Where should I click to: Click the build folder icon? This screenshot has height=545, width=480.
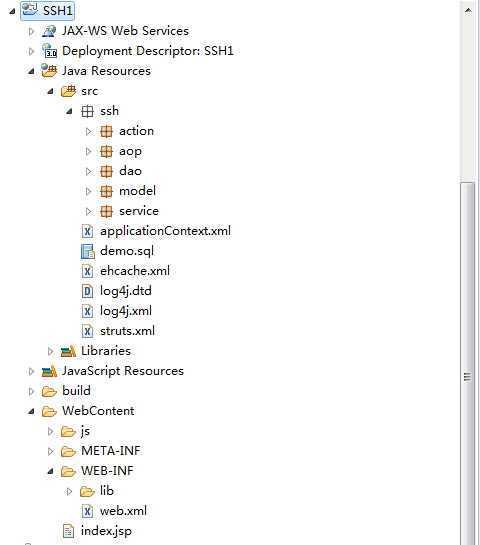49,391
